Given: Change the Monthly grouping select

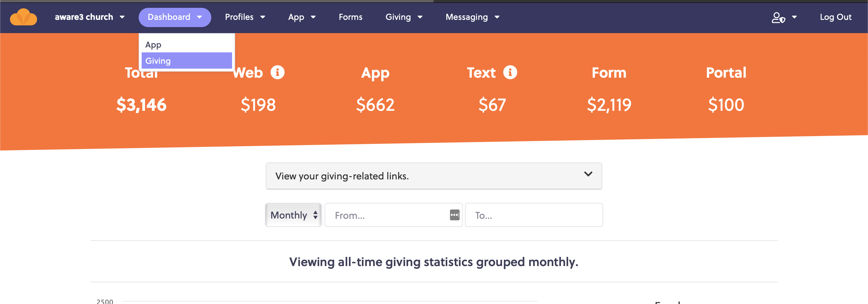Looking at the screenshot, I should 294,215.
